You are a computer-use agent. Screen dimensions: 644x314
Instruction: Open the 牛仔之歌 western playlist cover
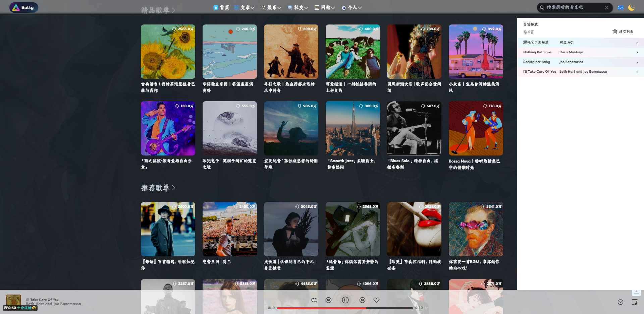tap(291, 52)
